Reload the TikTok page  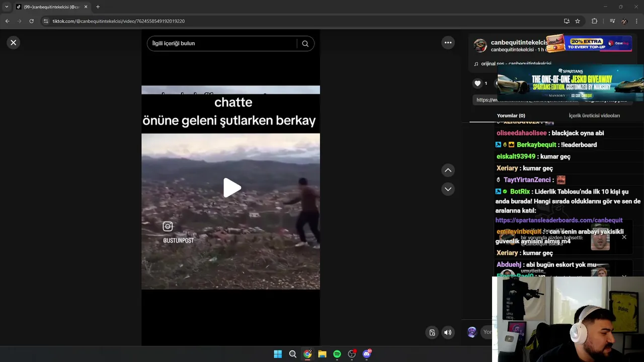31,21
